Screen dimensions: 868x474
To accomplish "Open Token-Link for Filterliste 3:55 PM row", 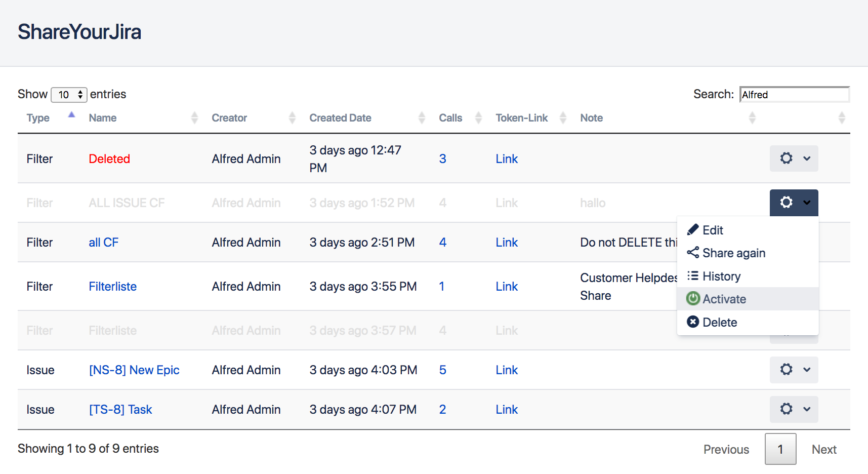I will coord(507,287).
